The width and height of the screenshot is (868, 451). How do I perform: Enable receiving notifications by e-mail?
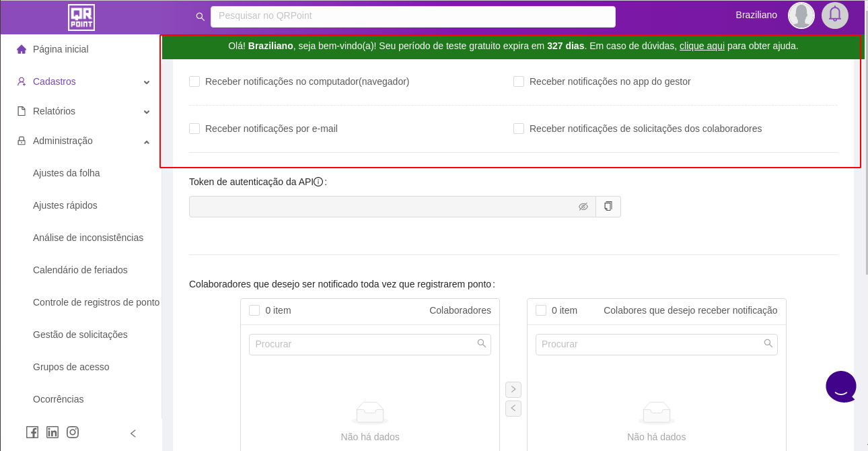194,129
